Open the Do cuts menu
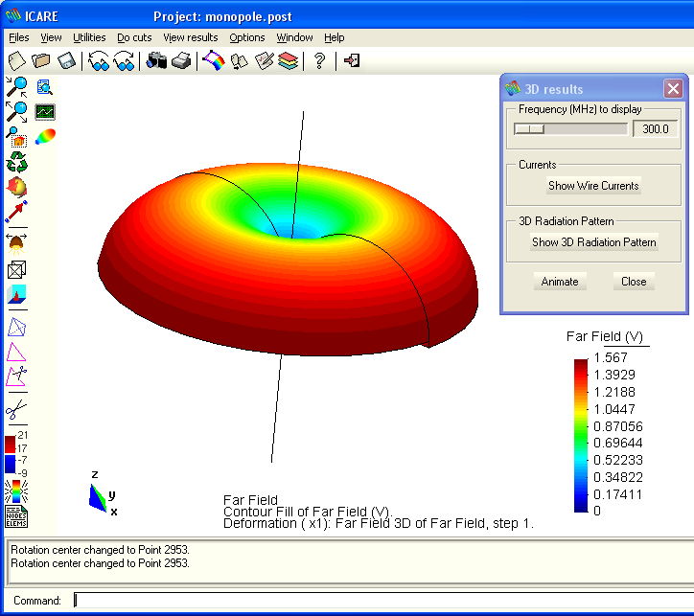This screenshot has width=694, height=616. (x=134, y=37)
